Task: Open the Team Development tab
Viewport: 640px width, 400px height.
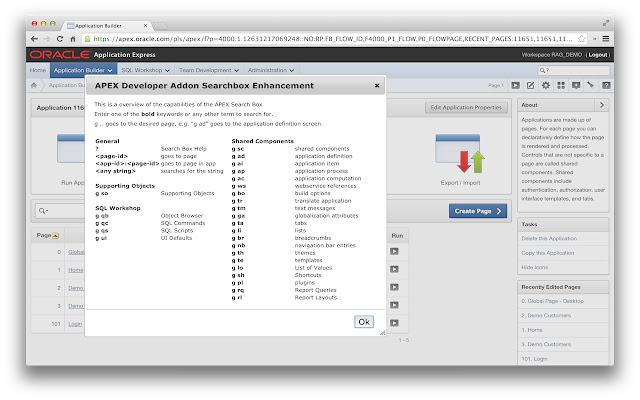Action: [x=209, y=70]
